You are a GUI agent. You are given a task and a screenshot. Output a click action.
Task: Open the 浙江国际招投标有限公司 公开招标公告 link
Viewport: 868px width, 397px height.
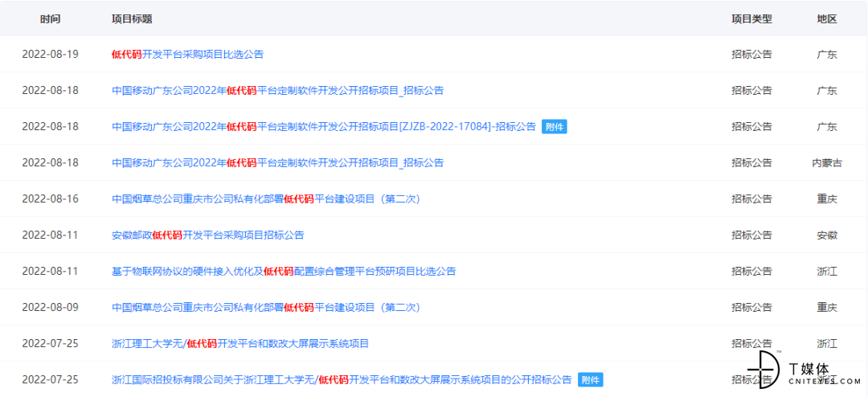click(x=342, y=380)
